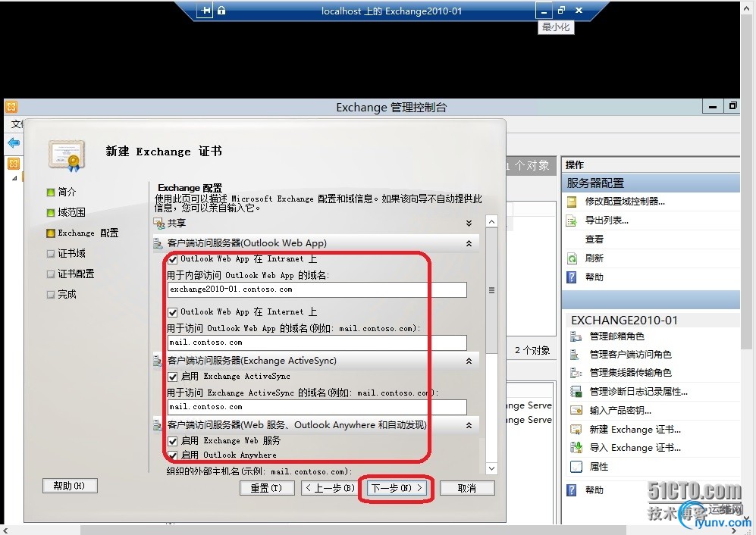Click the left arrow of the bottom horizontal scrollbar

(x=6, y=530)
